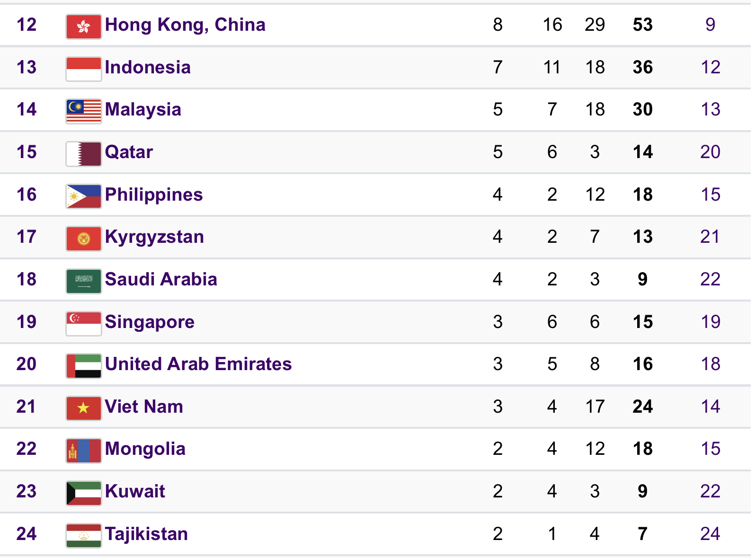
Task: Click Qatar's rank-by-total value 20
Action: 710,152
